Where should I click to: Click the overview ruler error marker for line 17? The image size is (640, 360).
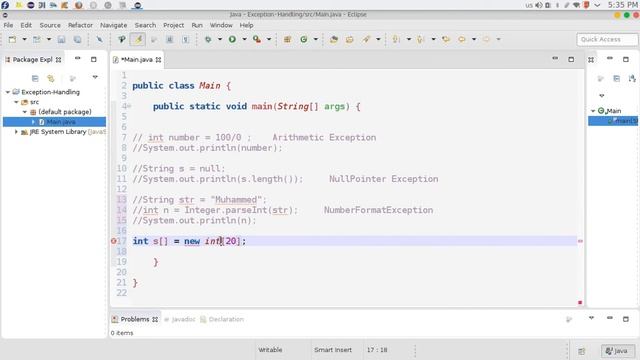coord(580,241)
